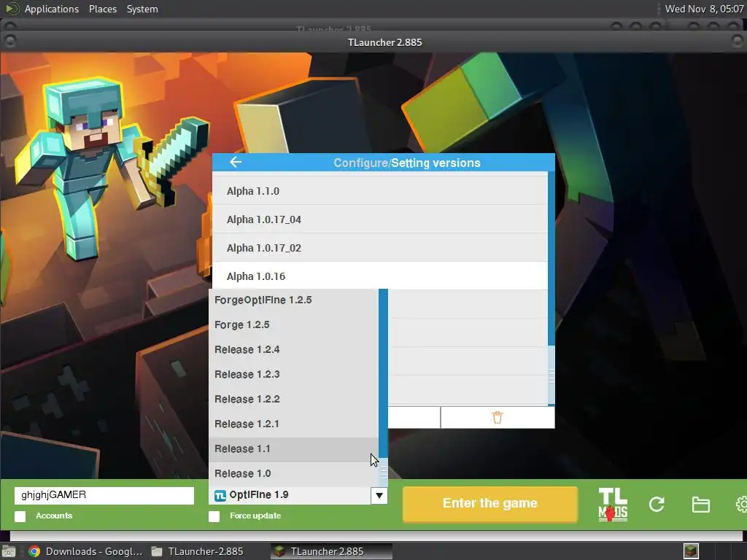Click the orange trash can delete icon
Image resolution: width=747 pixels, height=560 pixels.
[x=498, y=418]
